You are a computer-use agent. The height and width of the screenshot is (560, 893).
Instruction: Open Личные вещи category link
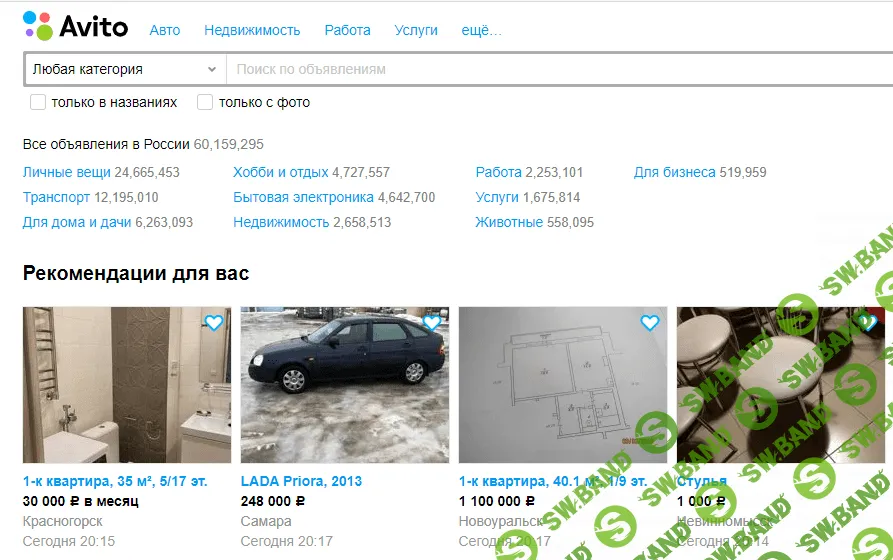67,172
